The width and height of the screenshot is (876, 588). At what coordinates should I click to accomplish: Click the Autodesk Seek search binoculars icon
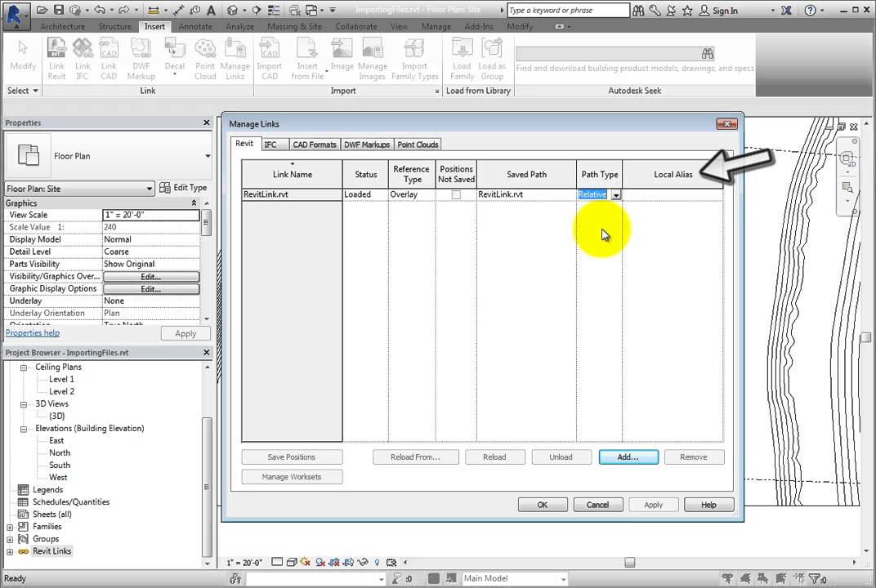coord(708,54)
